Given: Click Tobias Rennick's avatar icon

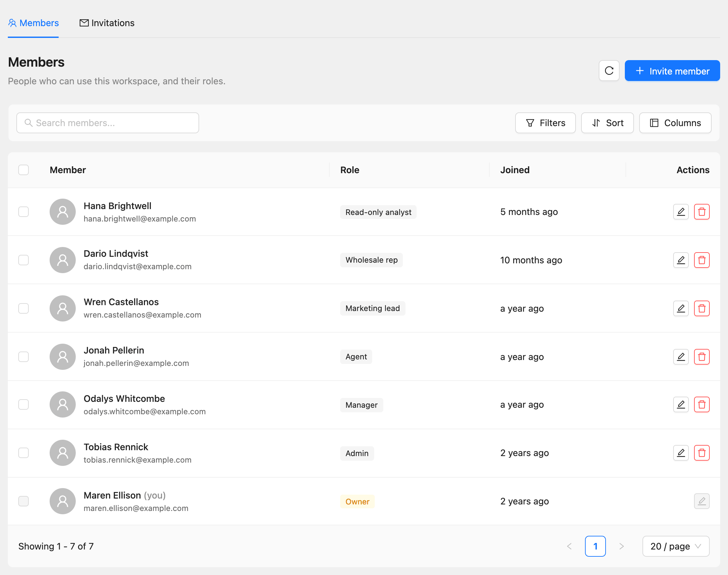Looking at the screenshot, I should (x=63, y=453).
